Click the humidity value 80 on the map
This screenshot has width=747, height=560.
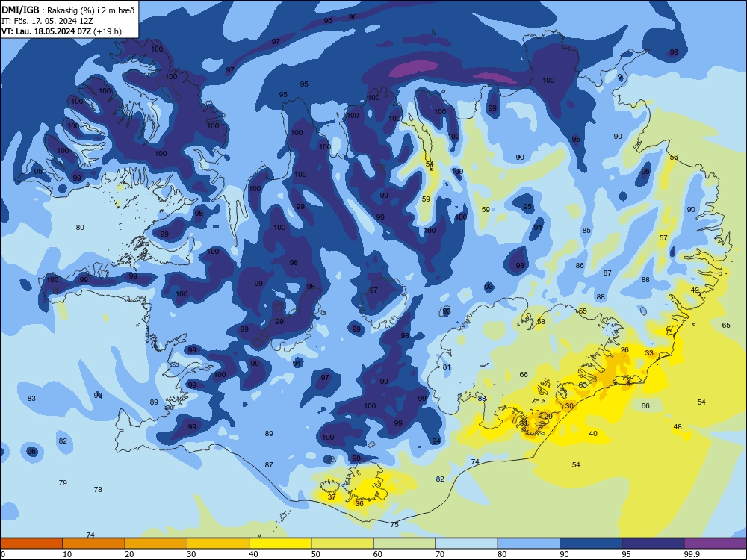[x=80, y=228]
